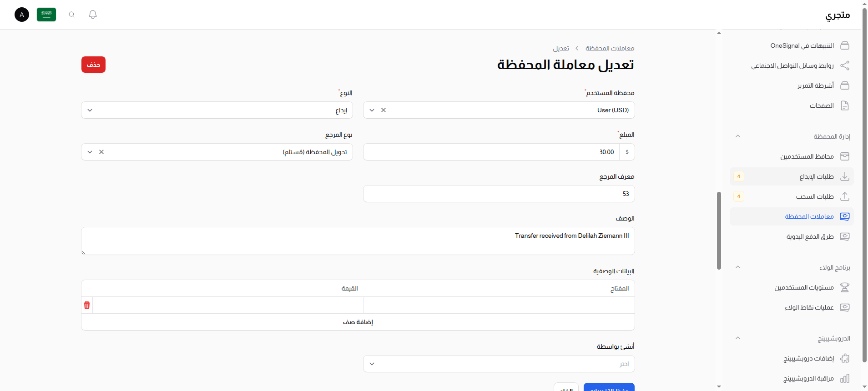Click the red حذف delete button

pyautogui.click(x=93, y=65)
